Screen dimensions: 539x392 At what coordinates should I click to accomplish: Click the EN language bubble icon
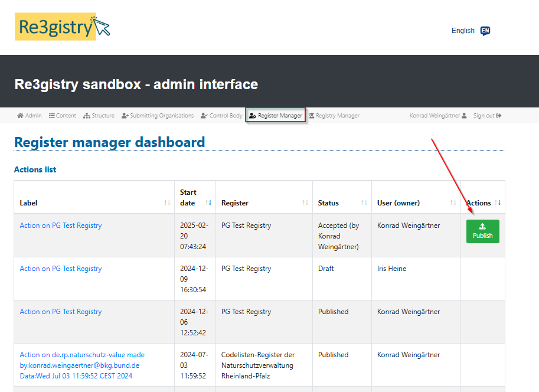485,31
